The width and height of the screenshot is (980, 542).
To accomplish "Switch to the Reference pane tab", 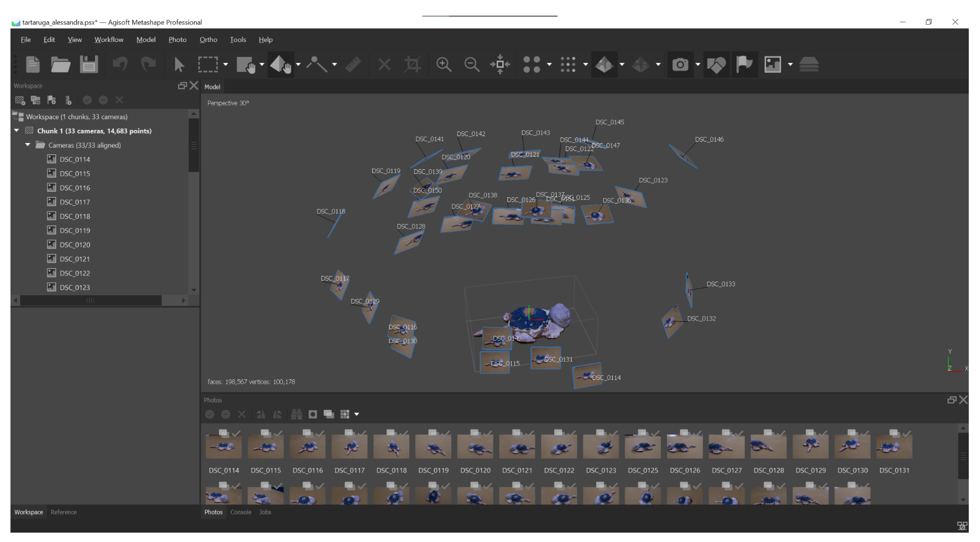I will [64, 512].
